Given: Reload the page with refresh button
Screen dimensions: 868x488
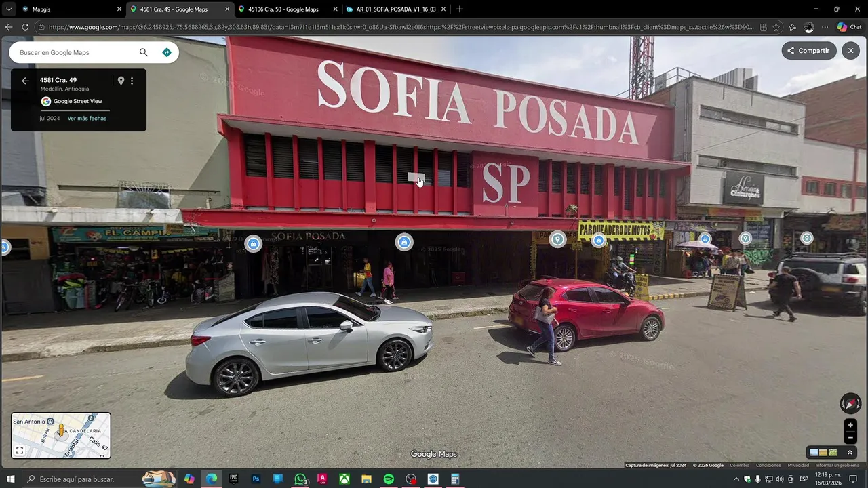Looking at the screenshot, I should point(25,27).
